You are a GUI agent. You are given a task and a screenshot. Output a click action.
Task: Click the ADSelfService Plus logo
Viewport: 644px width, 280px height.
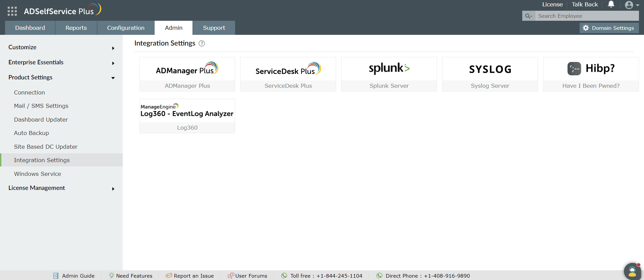62,10
